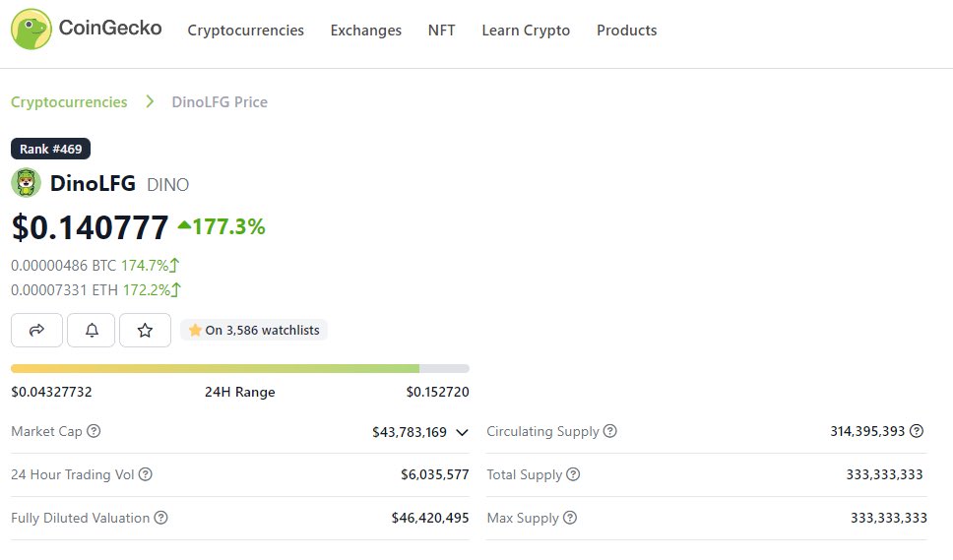Click the Rank #469 badge
Screen dimensions: 953x560
pos(50,149)
